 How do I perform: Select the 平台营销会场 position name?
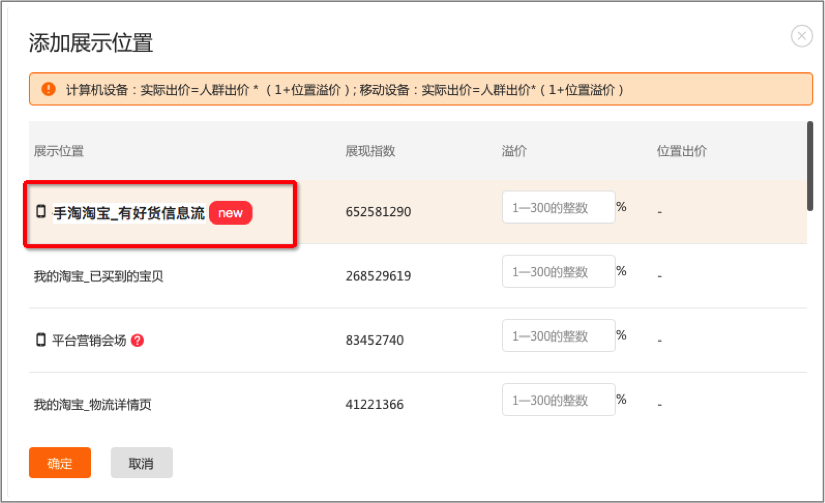coord(89,340)
